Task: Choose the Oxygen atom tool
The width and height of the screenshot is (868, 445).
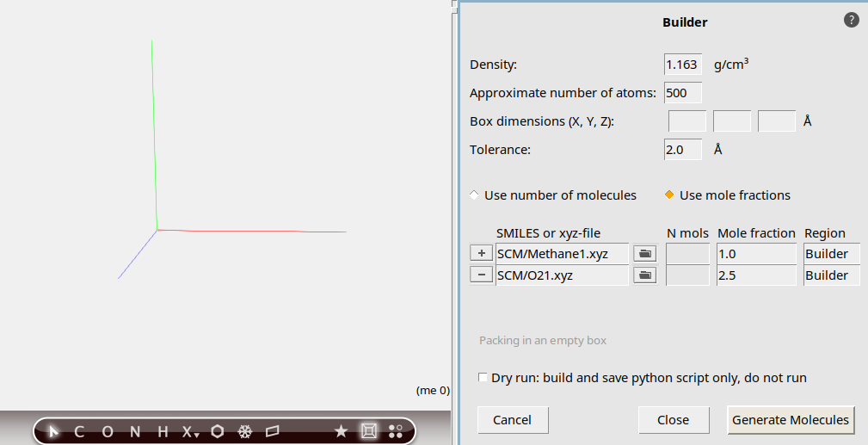Action: (x=108, y=432)
